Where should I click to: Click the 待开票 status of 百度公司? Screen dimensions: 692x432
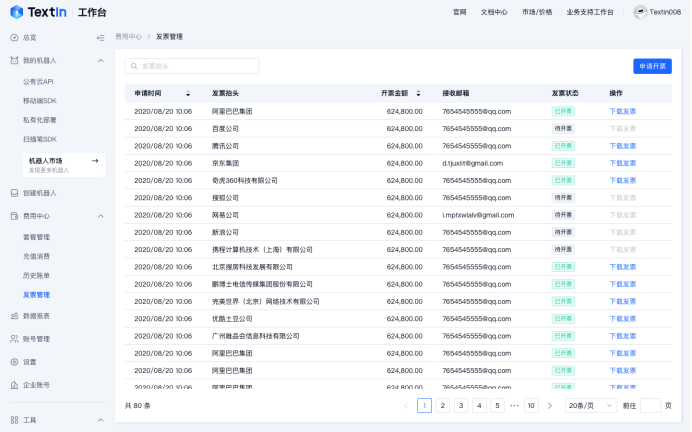click(563, 129)
